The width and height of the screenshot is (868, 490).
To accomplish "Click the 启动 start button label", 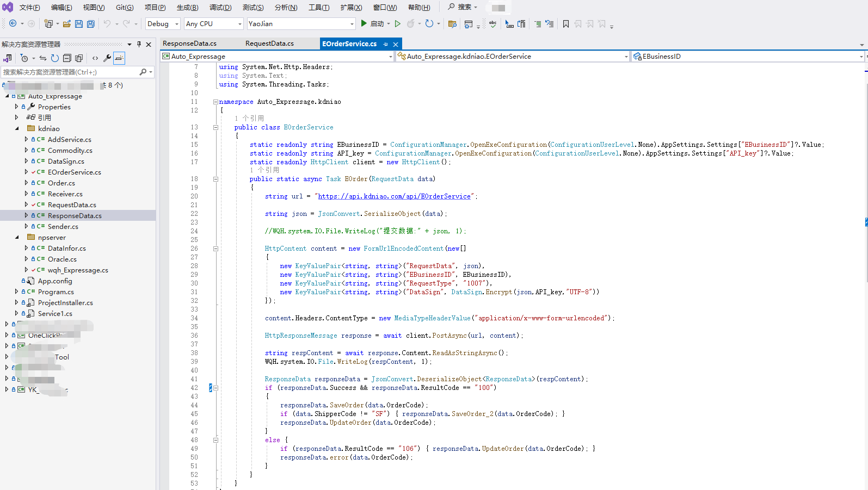I will tap(377, 24).
